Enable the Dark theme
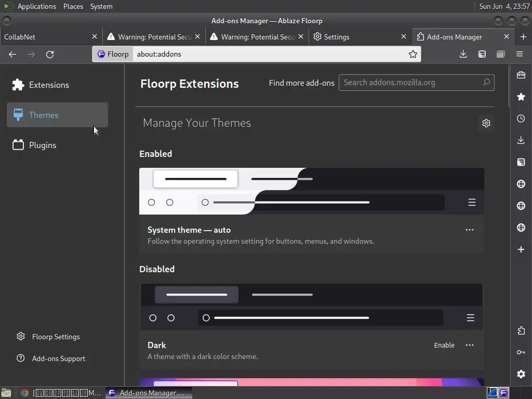 coord(444,345)
